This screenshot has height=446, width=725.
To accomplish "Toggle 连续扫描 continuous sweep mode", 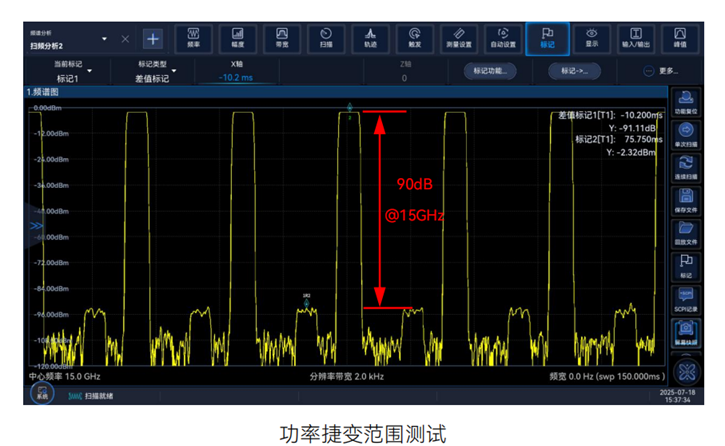I will click(x=686, y=168).
